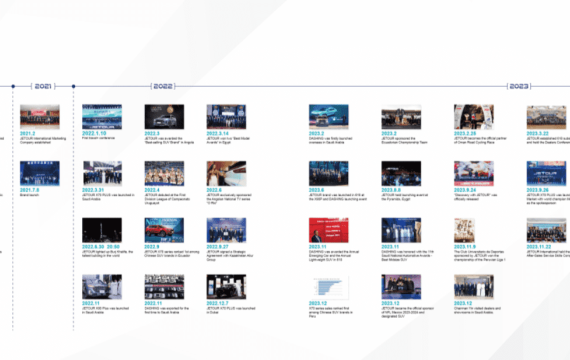Select the 2022 year marker on timeline
Image resolution: width=570 pixels, height=360 pixels.
coord(163,86)
